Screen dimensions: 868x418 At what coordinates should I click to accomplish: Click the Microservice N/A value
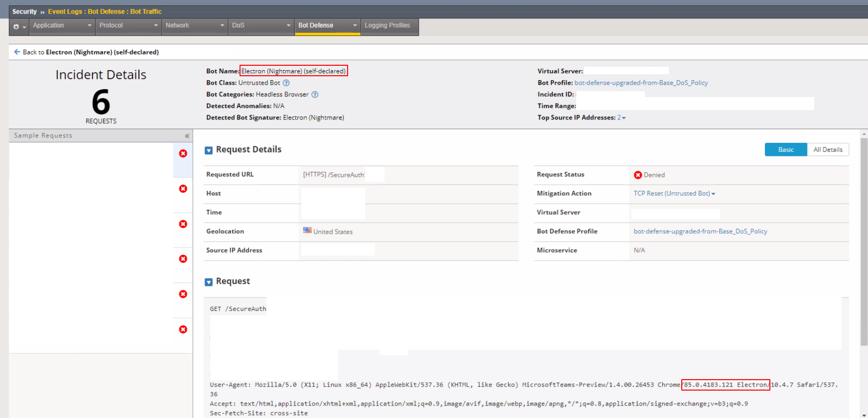(x=639, y=250)
